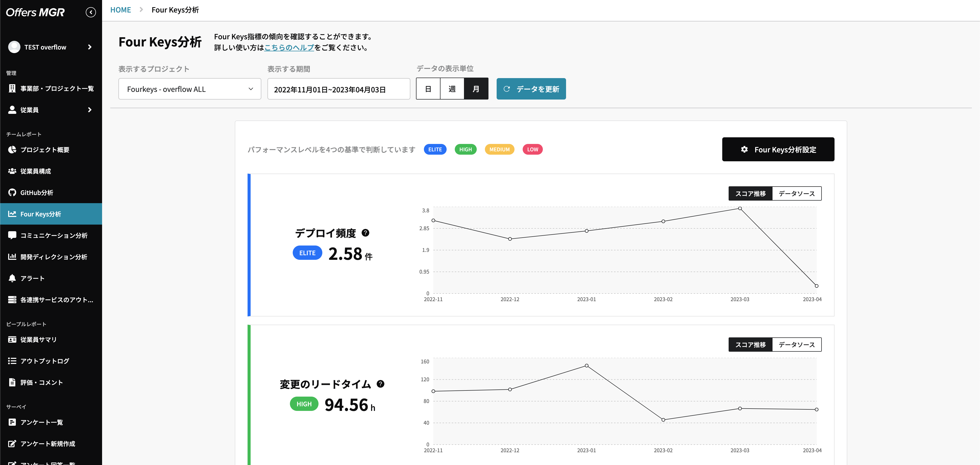Image resolution: width=980 pixels, height=465 pixels.
Task: Click 2023-03 peak point on deploy chart
Action: [x=740, y=208]
